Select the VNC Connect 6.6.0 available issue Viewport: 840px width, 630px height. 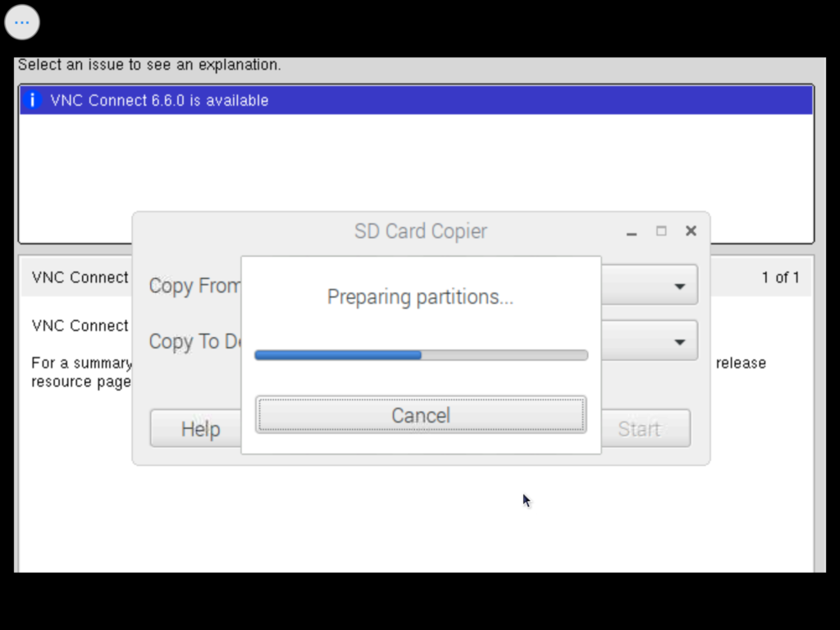click(159, 100)
